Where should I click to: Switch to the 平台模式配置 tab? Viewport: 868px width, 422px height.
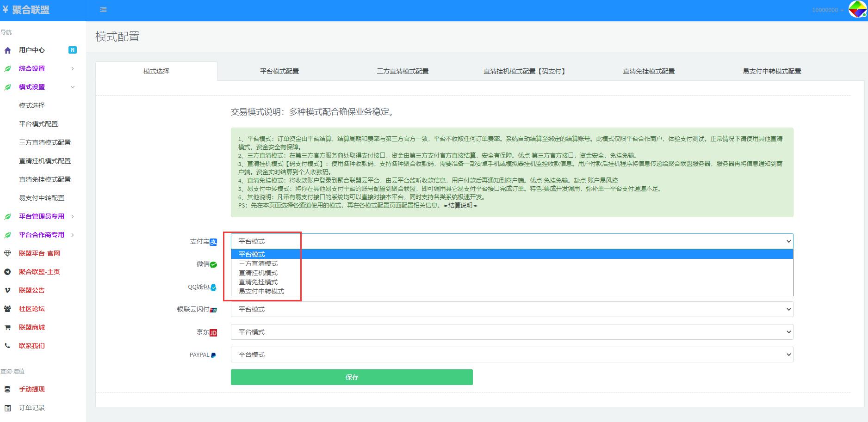tap(279, 71)
